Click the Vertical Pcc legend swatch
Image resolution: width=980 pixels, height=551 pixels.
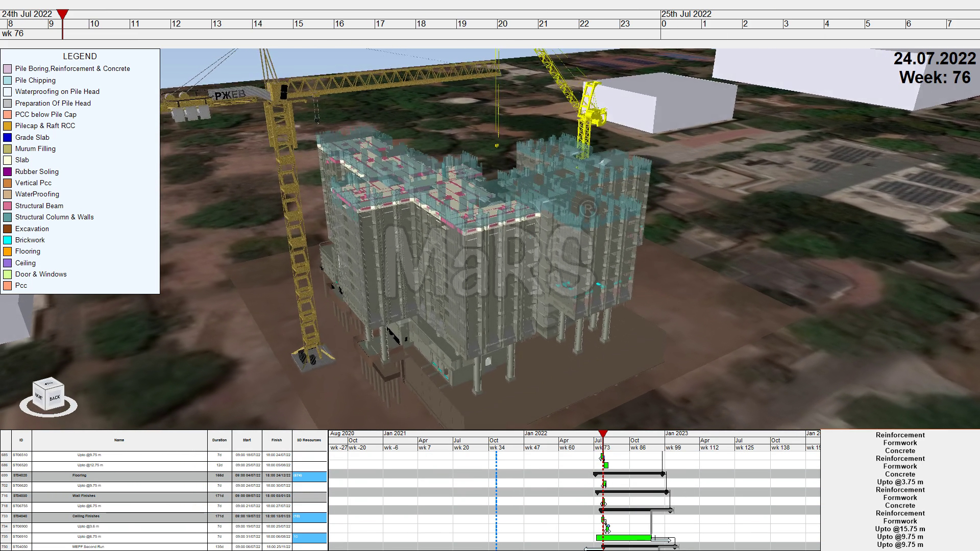(x=7, y=183)
